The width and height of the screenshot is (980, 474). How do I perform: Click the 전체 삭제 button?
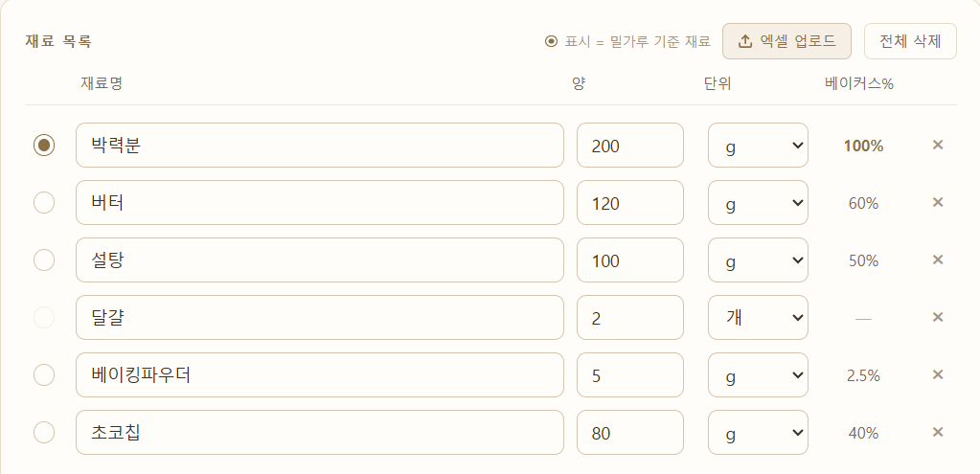tap(910, 41)
